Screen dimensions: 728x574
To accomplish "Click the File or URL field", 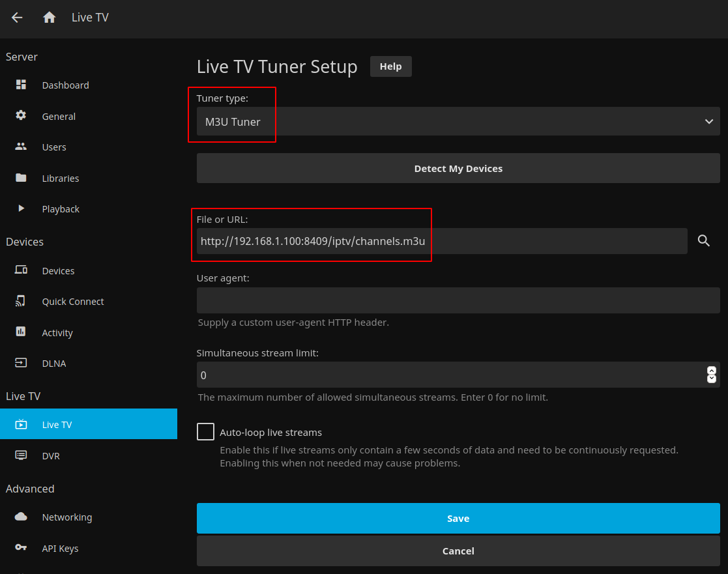I will click(441, 241).
